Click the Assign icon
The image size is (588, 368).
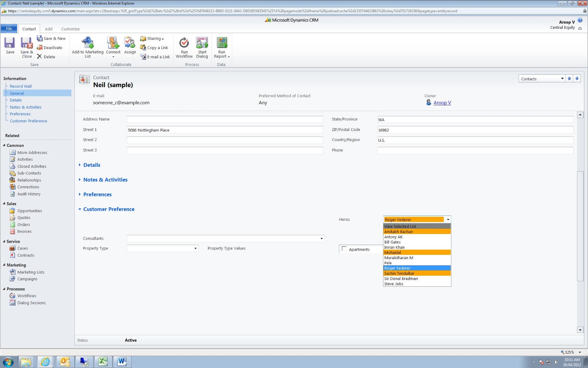click(x=130, y=46)
